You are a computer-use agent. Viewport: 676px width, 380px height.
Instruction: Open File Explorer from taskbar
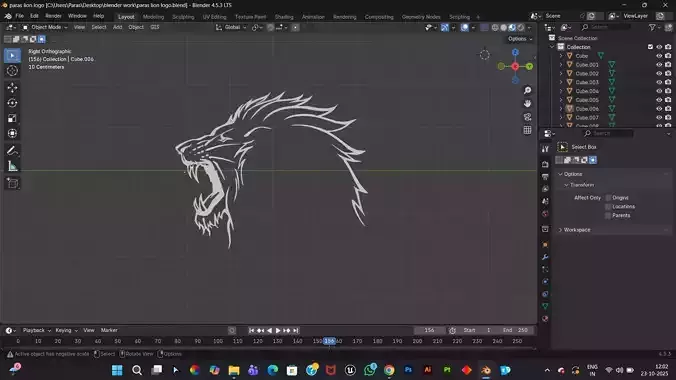(x=234, y=370)
